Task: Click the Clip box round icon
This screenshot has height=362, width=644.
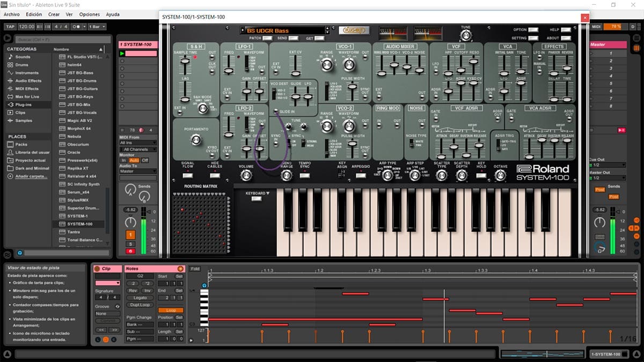Action: [97, 269]
